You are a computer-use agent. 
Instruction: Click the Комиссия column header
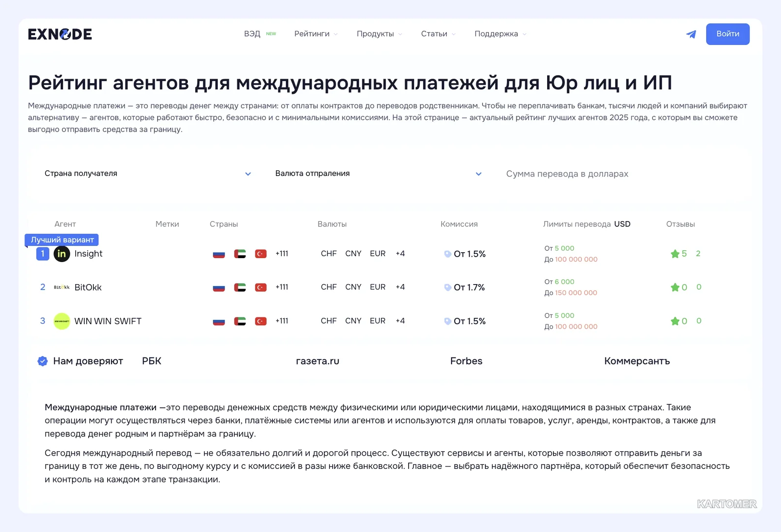459,224
